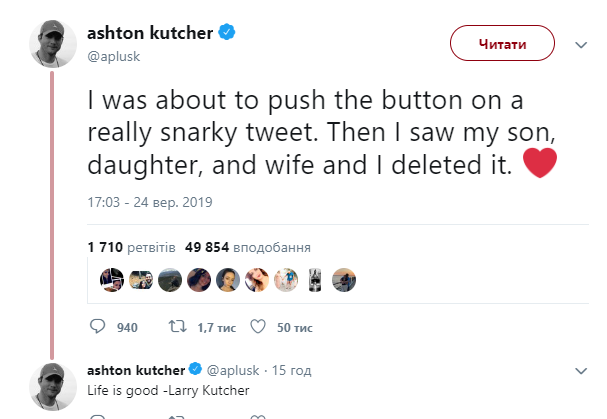This screenshot has width=607, height=419.
Task: Open the 1 710 ретвітів list
Action: (x=132, y=246)
